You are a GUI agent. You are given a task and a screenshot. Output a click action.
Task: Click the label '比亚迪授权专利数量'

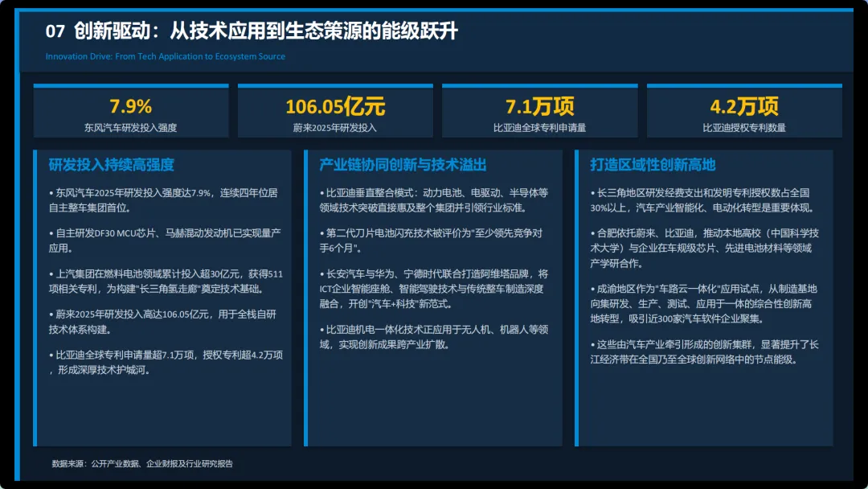744,128
